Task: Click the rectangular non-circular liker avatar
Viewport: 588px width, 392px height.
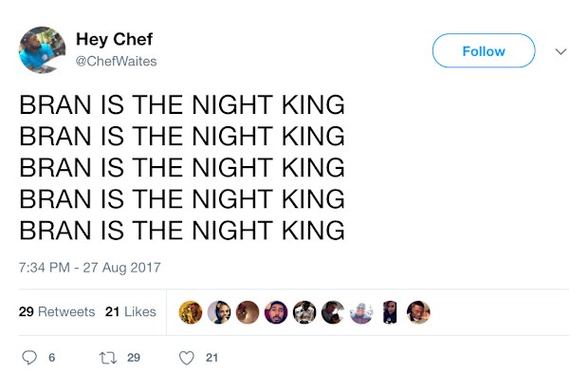Action: tap(390, 312)
